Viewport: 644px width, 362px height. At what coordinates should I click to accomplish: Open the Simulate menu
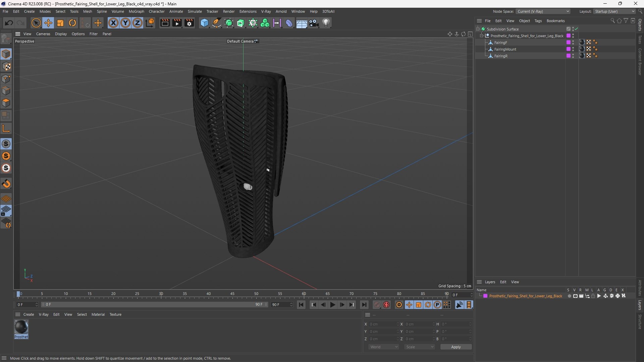195,11
